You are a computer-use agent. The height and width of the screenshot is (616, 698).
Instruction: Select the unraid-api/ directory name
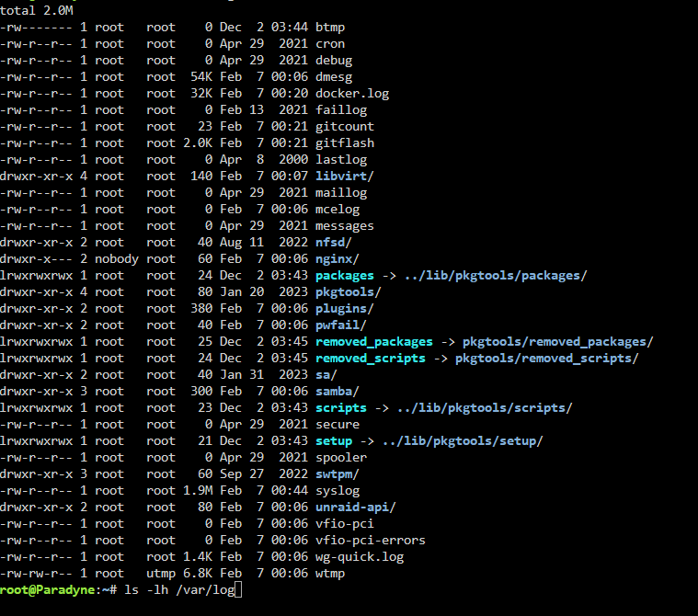coord(356,507)
